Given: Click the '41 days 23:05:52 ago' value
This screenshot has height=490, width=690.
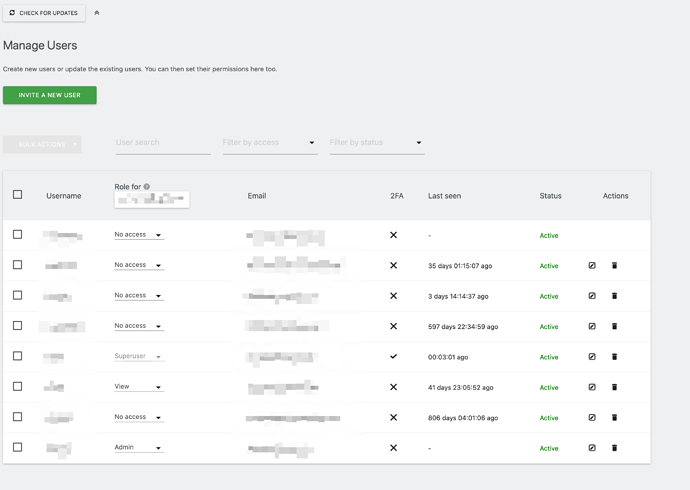Looking at the screenshot, I should [x=461, y=388].
